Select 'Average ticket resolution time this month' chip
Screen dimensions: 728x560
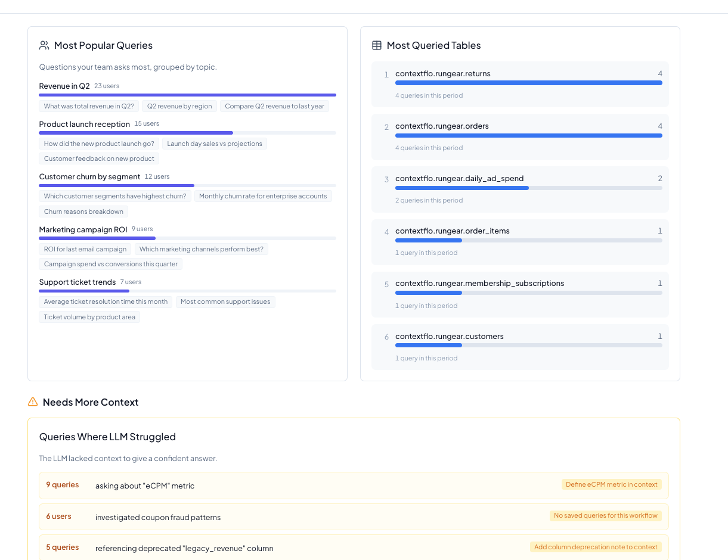tap(106, 301)
